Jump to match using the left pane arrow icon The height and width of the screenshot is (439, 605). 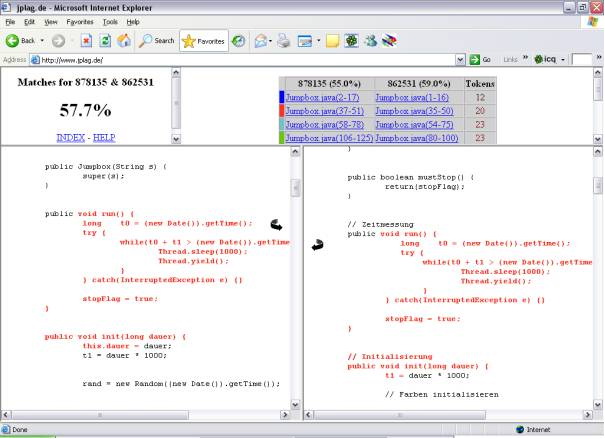tap(276, 226)
